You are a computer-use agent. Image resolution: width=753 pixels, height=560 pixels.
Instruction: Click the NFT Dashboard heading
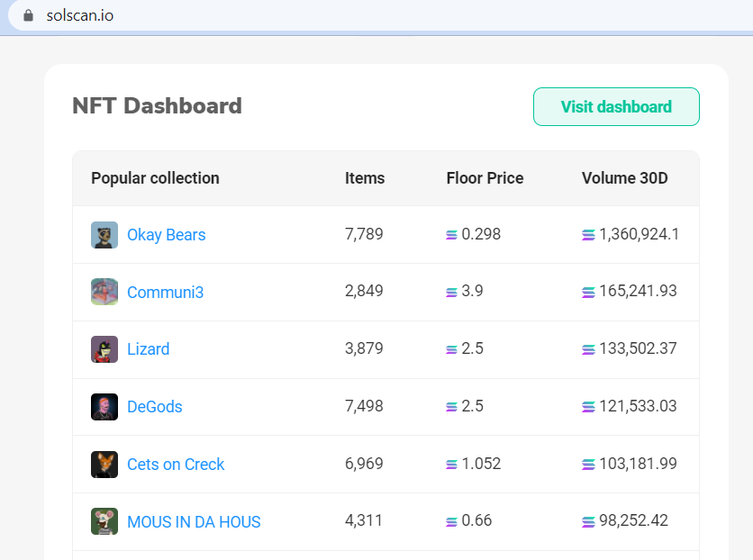(x=157, y=106)
